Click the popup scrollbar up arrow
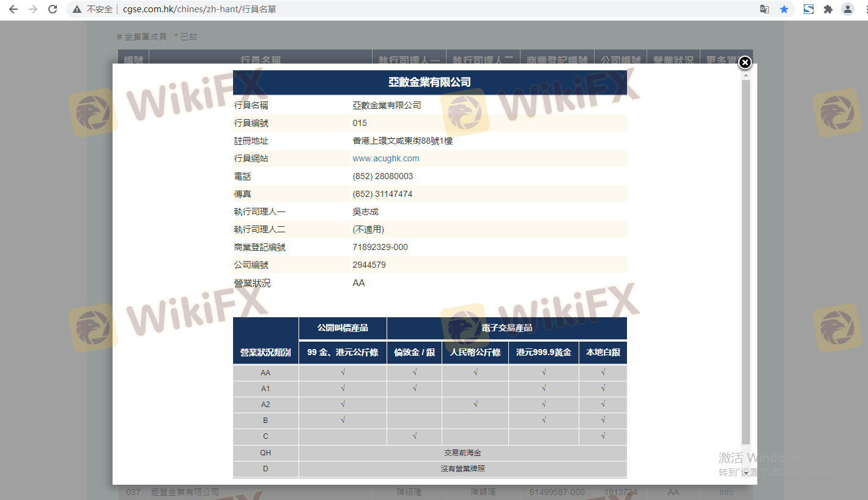The width and height of the screenshot is (868, 500). click(x=746, y=76)
